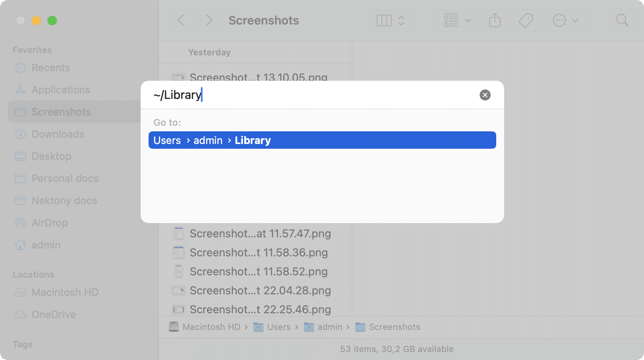This screenshot has width=644, height=360.
Task: Open the Recents sidebar item
Action: [x=50, y=68]
